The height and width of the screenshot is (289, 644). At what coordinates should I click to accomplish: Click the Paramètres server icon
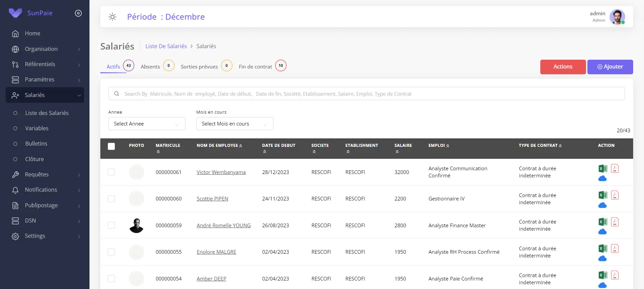[15, 80]
